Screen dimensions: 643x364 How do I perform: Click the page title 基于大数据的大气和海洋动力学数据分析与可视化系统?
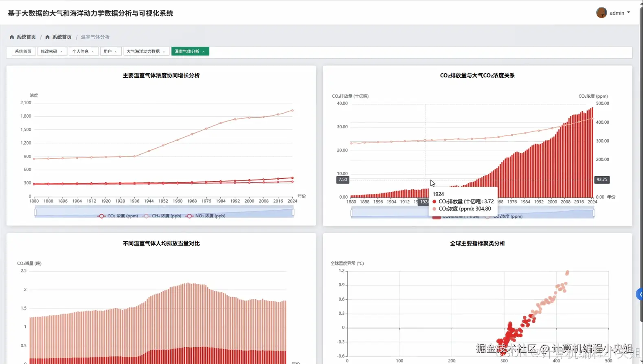(x=90, y=13)
